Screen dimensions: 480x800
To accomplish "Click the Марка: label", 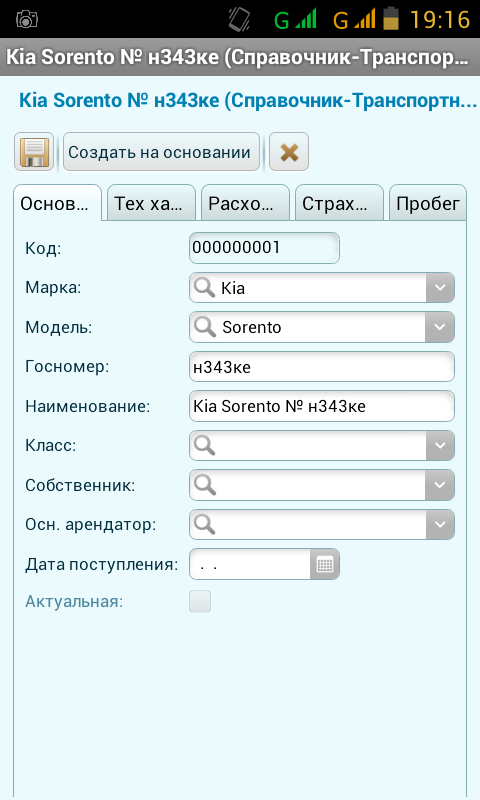I will [x=53, y=287].
